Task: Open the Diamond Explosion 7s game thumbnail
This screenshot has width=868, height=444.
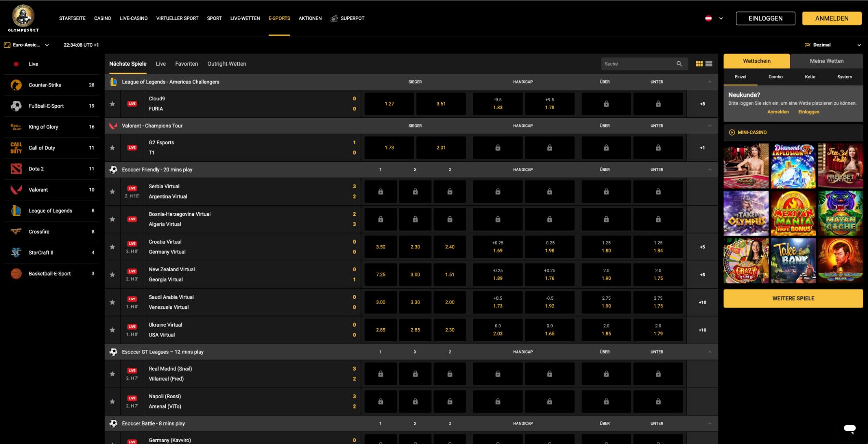Action: point(793,166)
